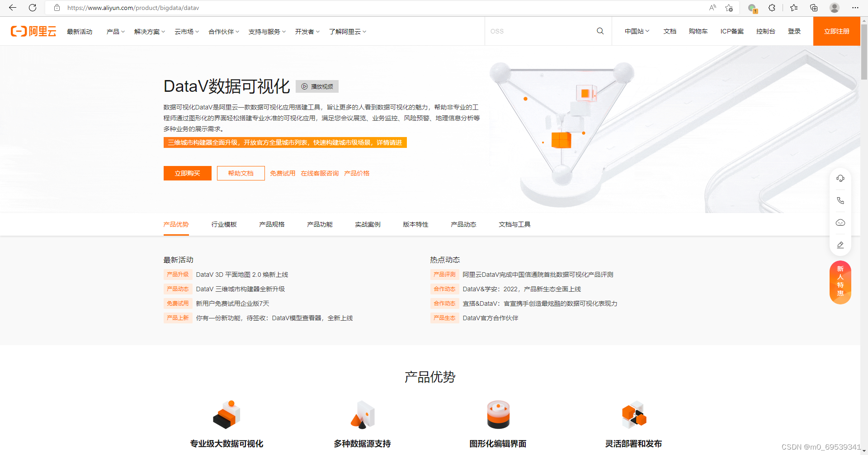Click the site lock icon in the address bar
Screen dimensions: 868x455
coord(57,8)
